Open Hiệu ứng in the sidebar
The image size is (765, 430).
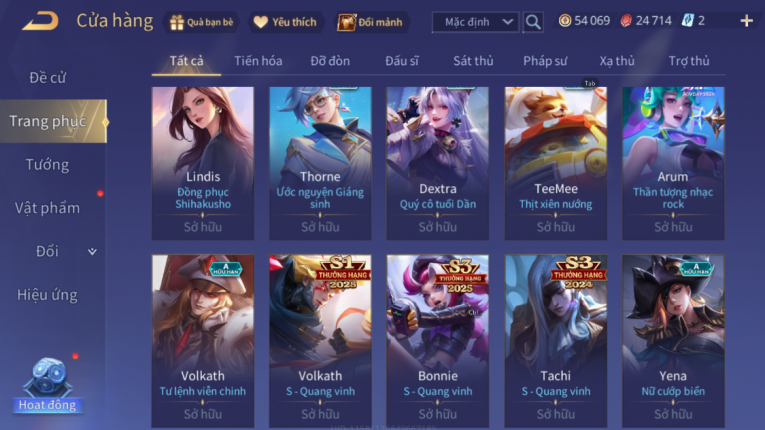point(47,295)
